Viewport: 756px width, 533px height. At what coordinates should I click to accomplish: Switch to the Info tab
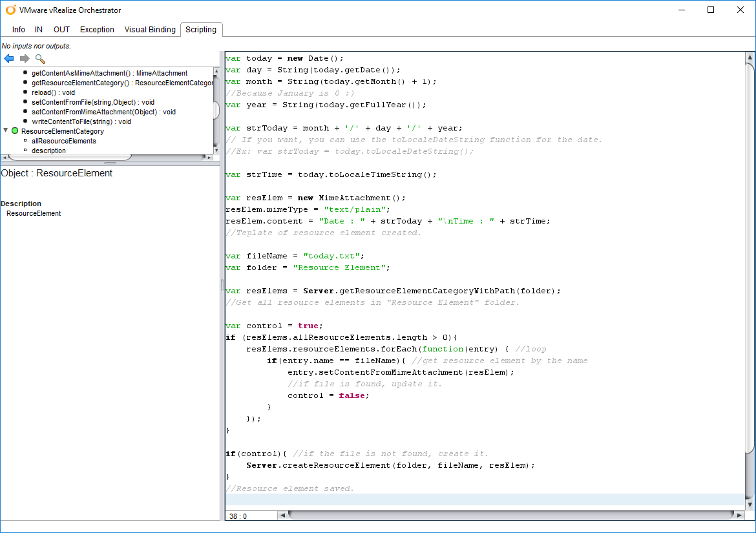[x=19, y=30]
